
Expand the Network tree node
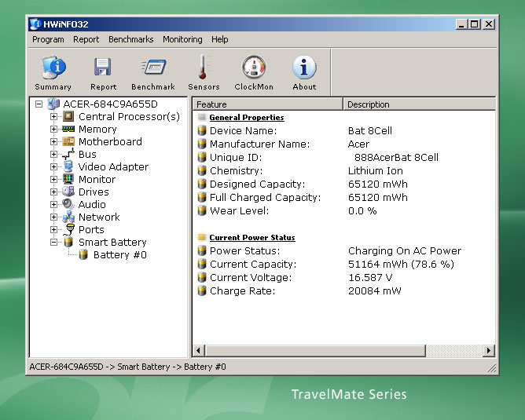(x=53, y=217)
